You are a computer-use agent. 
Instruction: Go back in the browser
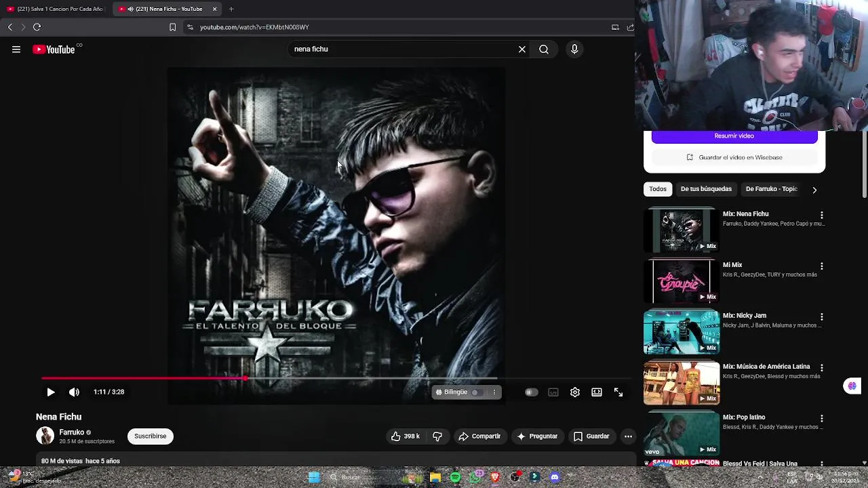pyautogui.click(x=10, y=27)
